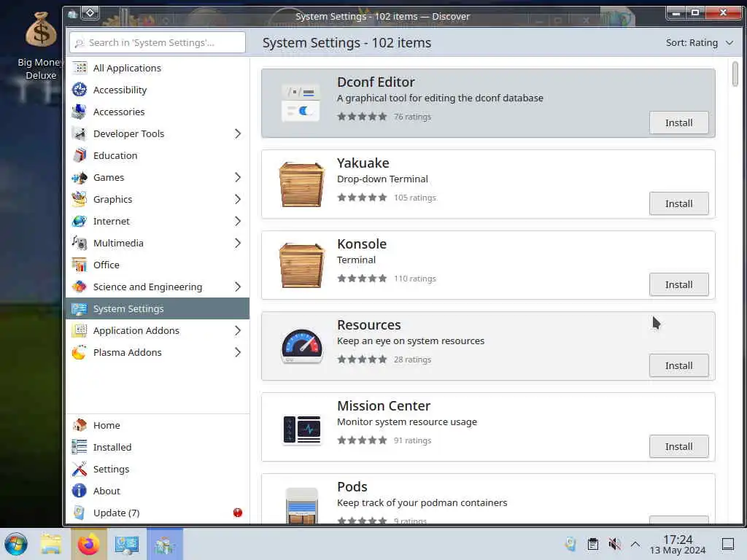Open the Dconf Editor app icon
Image resolution: width=747 pixels, height=560 pixels.
coord(301,104)
